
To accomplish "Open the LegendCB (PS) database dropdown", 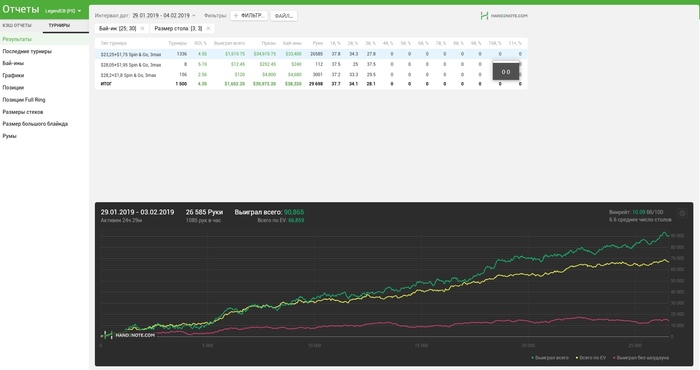I will click(x=63, y=11).
